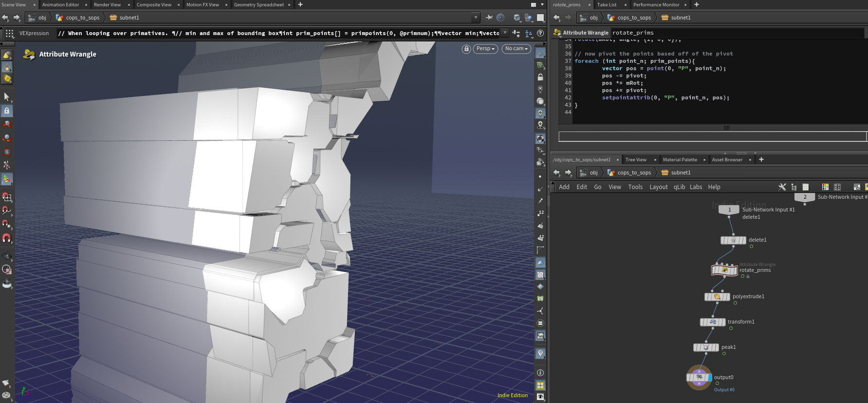Click the pin icon in scene view path bar
868x403 pixels.
489,18
